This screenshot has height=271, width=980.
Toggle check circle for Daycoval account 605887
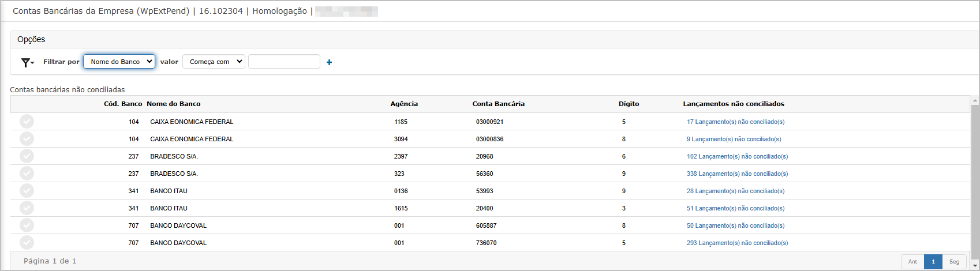tap(27, 225)
